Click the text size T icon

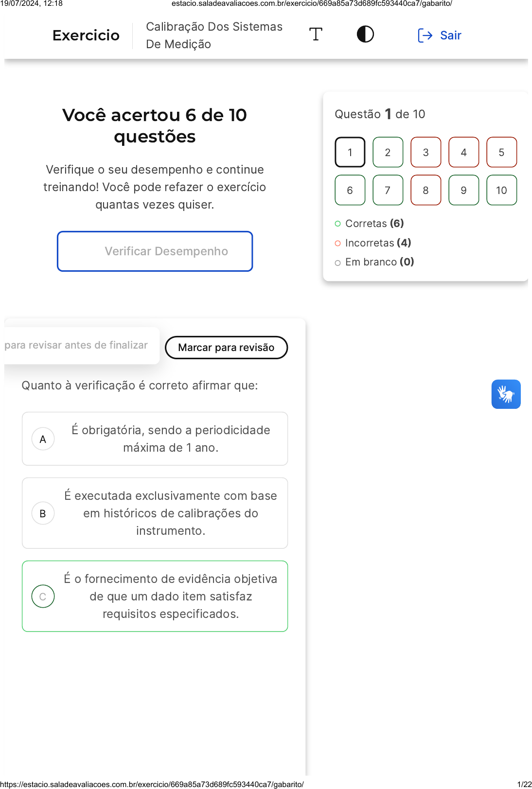pyautogui.click(x=316, y=35)
